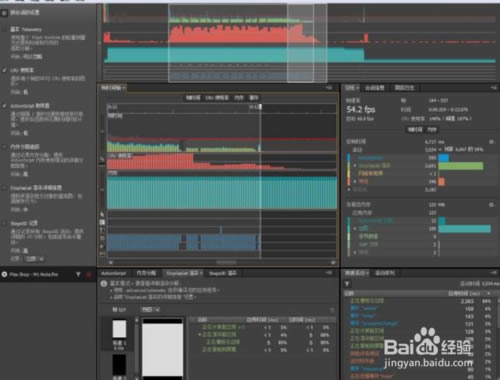Select the first region thumbnail in DisplayList panel
Screen dimensions: 500x380
coord(119,329)
